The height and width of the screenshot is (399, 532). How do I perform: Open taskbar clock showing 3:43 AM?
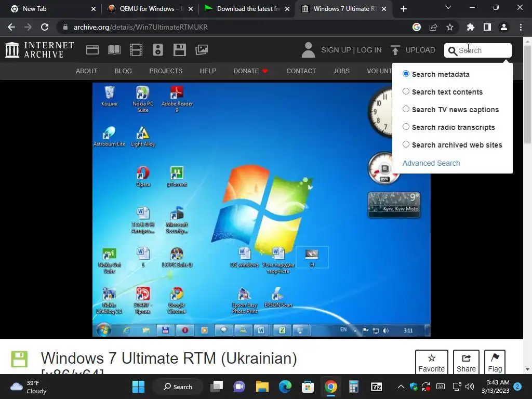495,387
